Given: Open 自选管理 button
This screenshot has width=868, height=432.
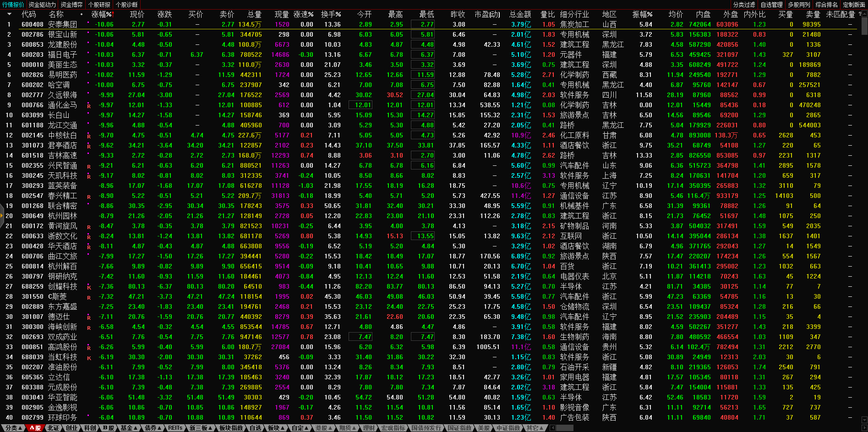Looking at the screenshot, I should 771,5.
